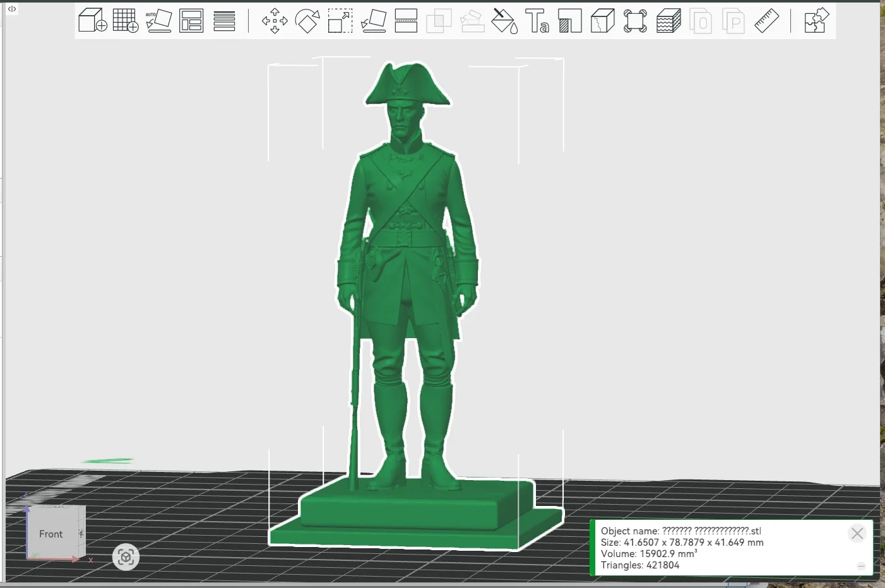Click the layered wavy block icon

point(668,21)
